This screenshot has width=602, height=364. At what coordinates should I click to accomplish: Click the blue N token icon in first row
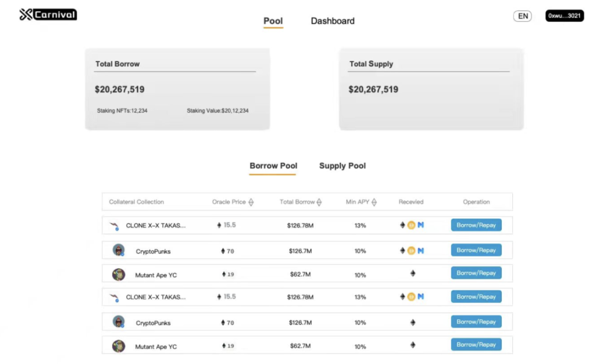click(x=421, y=225)
